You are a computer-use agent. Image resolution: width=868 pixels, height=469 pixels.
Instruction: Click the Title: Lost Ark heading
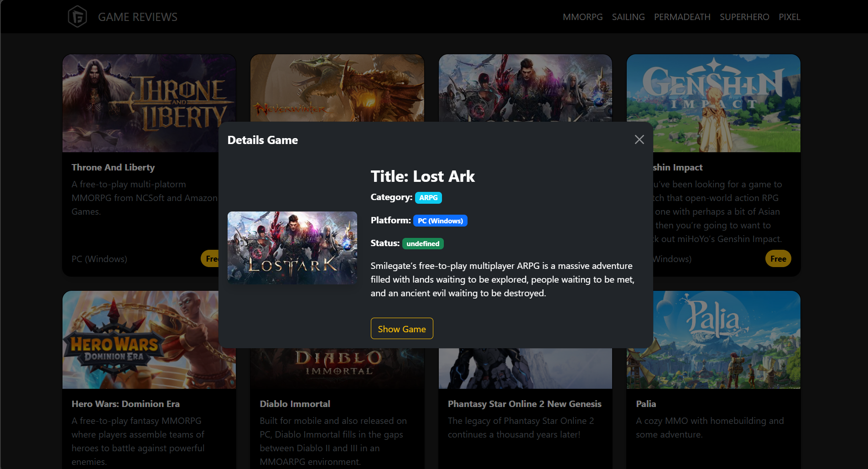coord(422,176)
